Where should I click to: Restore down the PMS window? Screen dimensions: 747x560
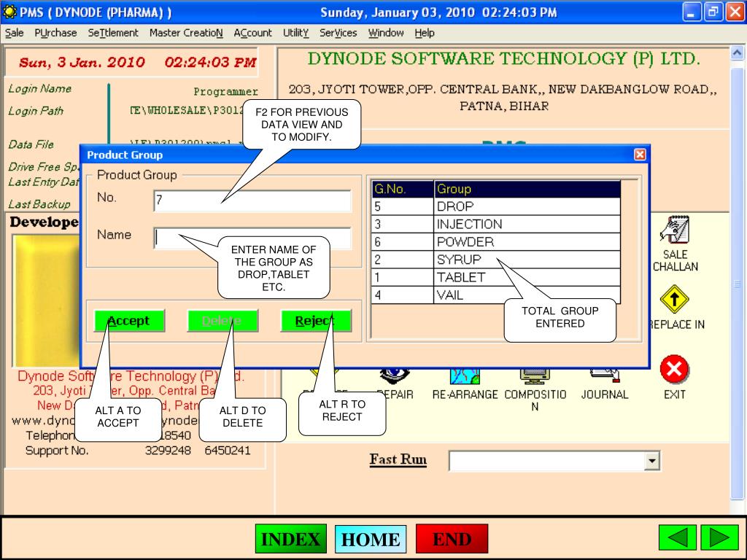(x=713, y=12)
